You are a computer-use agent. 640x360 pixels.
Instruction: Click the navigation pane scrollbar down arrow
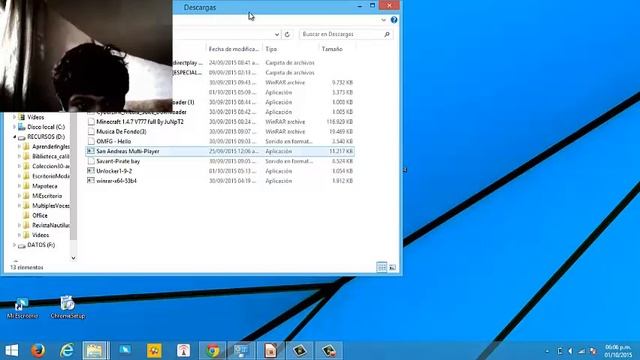point(73,258)
